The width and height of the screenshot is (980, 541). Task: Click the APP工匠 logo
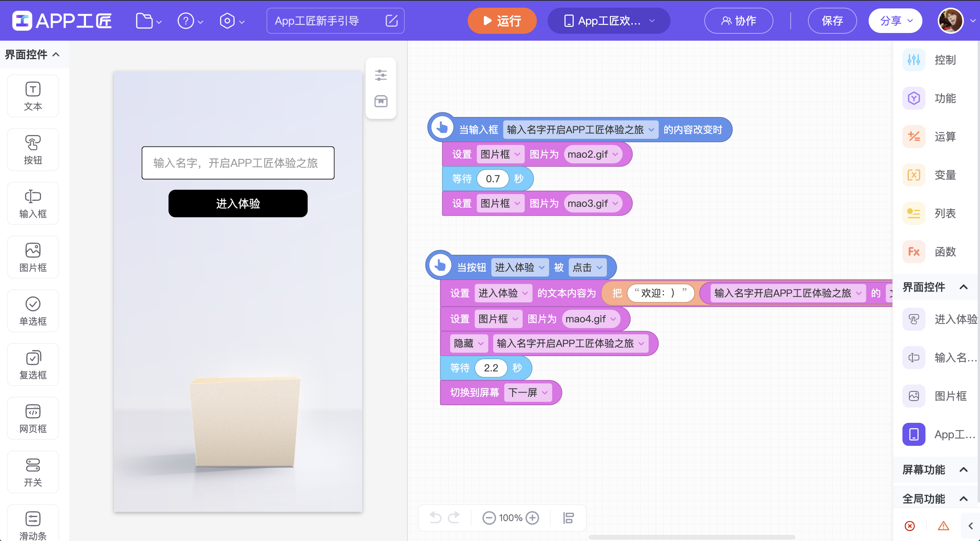point(62,21)
